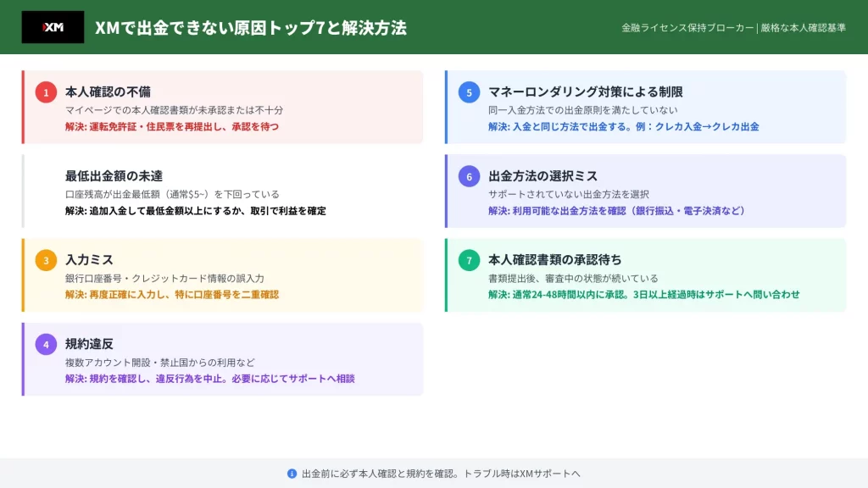Click the green number 7 badge
The image size is (868, 488).
click(469, 260)
